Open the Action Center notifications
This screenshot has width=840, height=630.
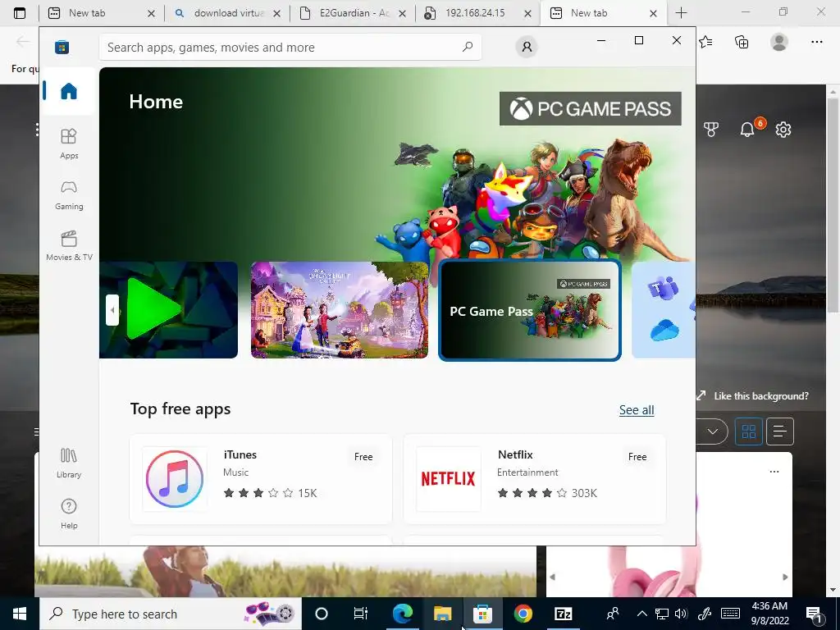tap(815, 614)
